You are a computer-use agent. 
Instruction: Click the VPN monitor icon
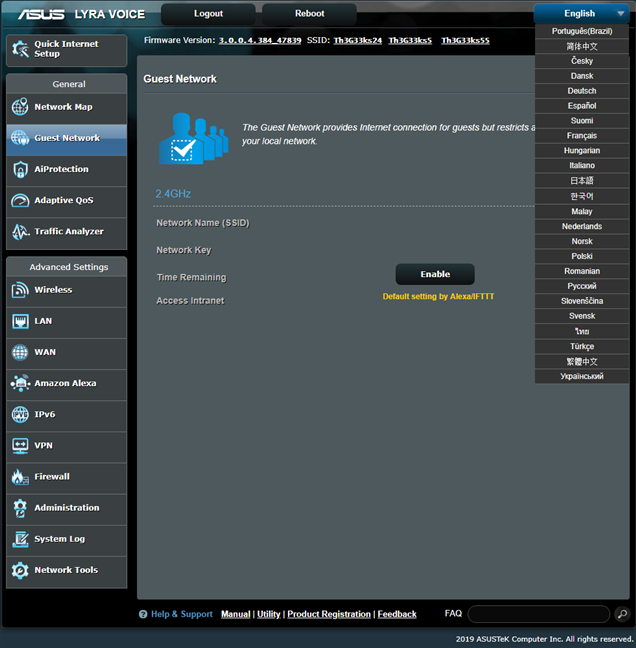click(x=20, y=446)
